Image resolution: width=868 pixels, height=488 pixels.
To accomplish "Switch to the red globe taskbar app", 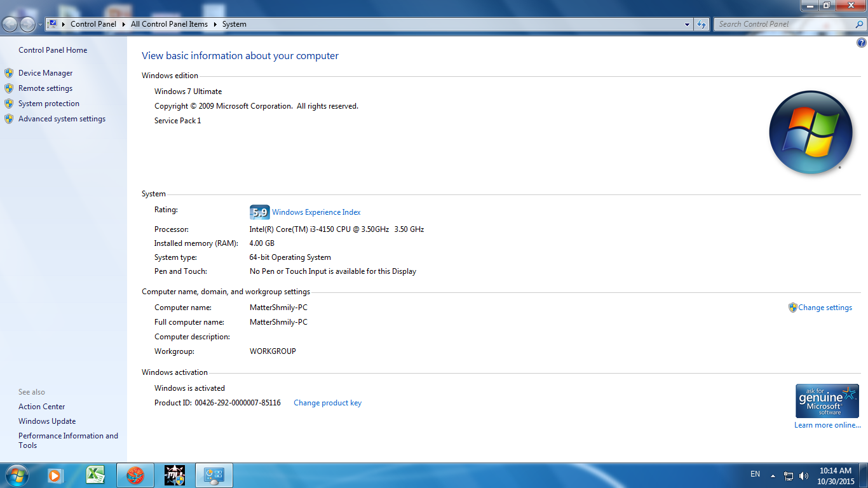I will 135,475.
